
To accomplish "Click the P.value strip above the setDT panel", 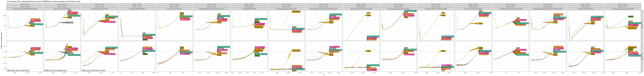I will (585, 7).
